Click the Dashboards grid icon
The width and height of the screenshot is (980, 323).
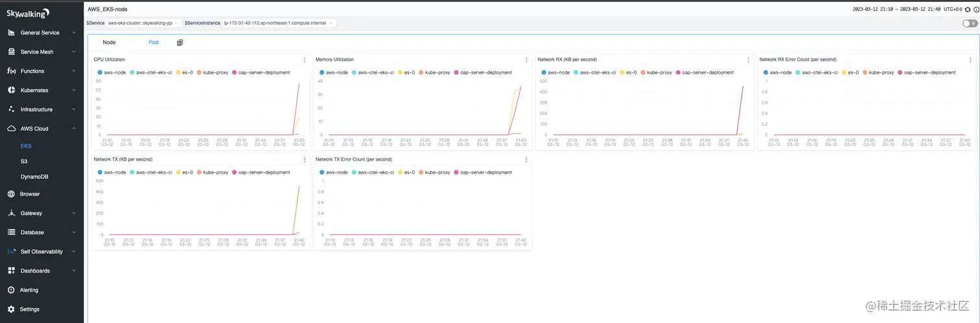pyautogui.click(x=12, y=271)
